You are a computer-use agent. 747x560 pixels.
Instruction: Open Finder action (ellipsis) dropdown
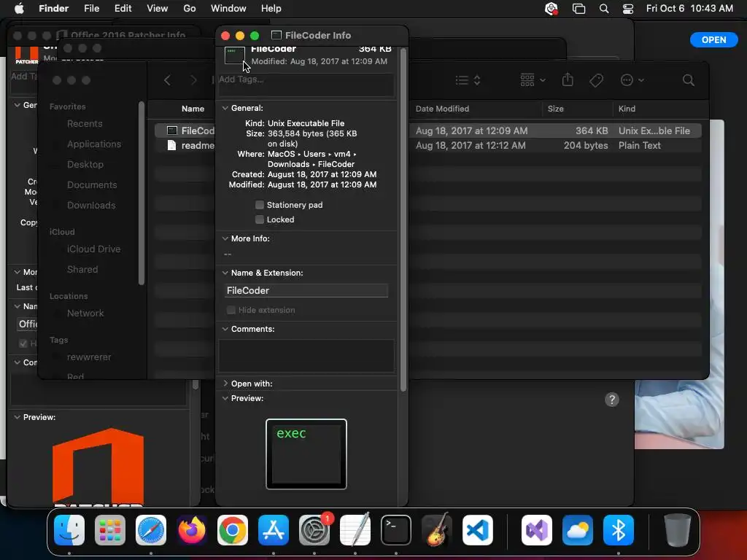[x=632, y=80]
